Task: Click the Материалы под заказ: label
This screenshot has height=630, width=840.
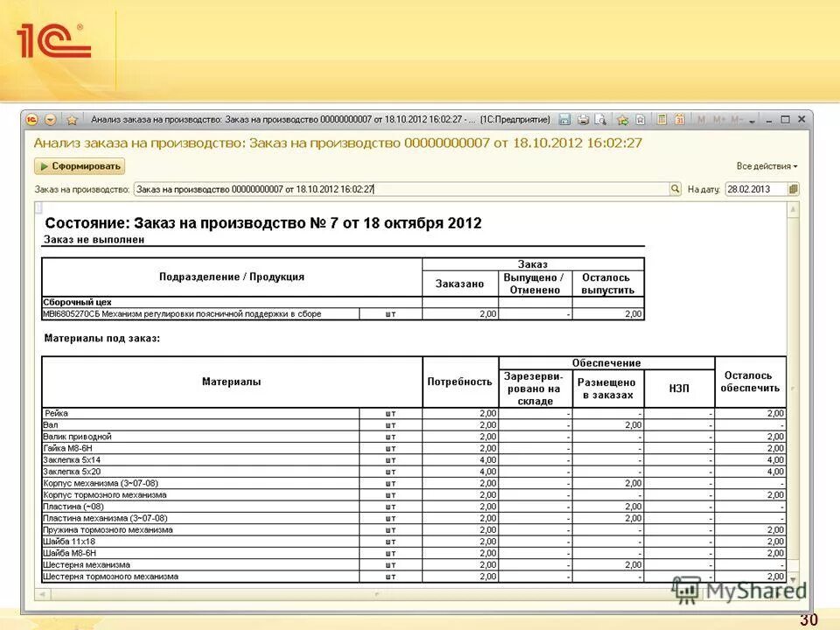Action: 101,338
